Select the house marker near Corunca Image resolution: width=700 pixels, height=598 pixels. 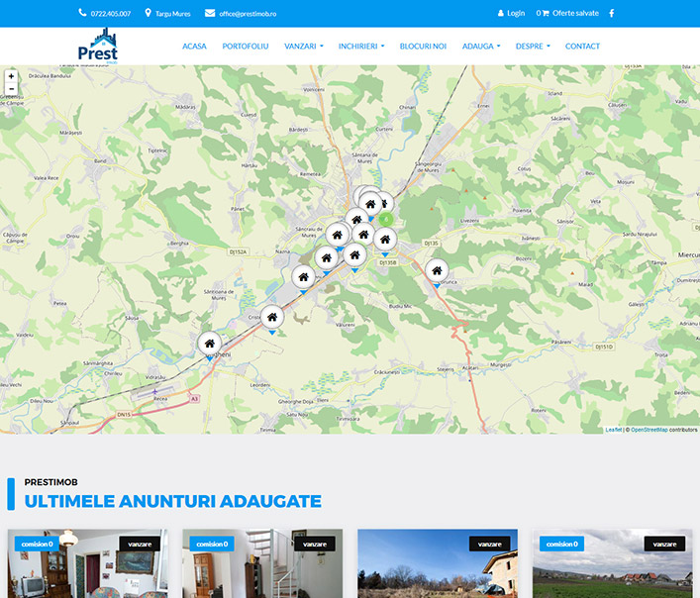(x=437, y=271)
